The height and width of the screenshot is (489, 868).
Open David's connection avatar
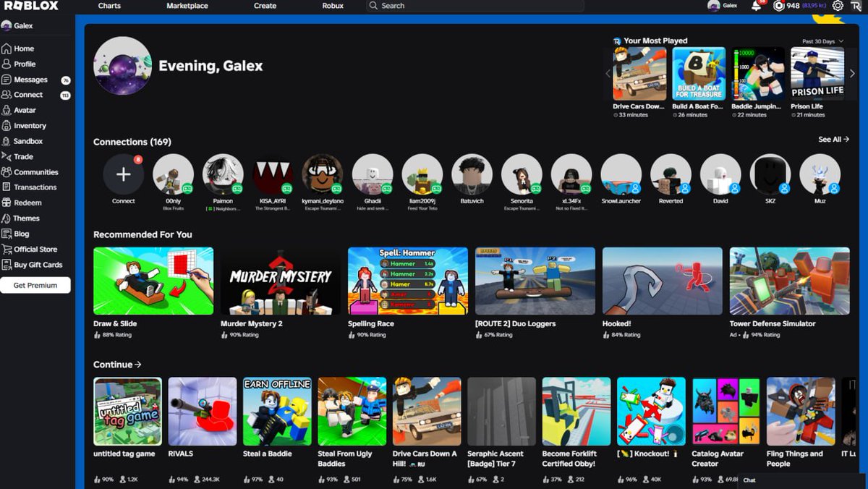(720, 174)
